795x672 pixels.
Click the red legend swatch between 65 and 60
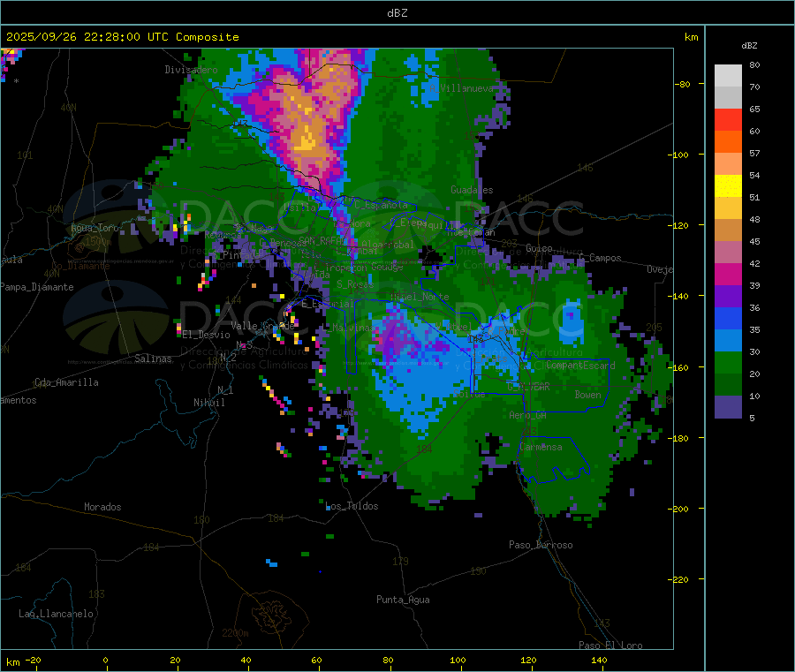tap(728, 119)
